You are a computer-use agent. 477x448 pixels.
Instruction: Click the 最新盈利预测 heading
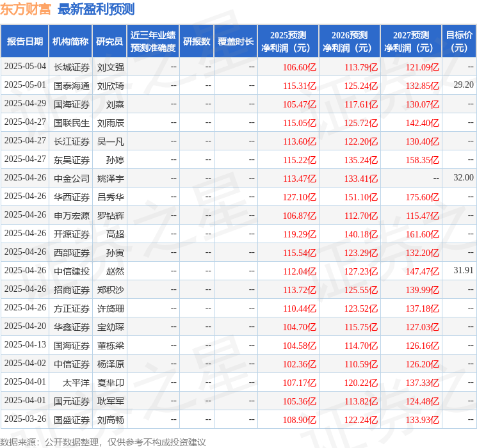click(x=96, y=9)
